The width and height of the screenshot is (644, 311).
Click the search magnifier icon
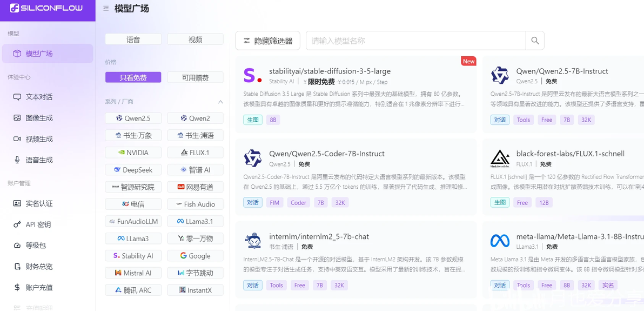point(535,41)
